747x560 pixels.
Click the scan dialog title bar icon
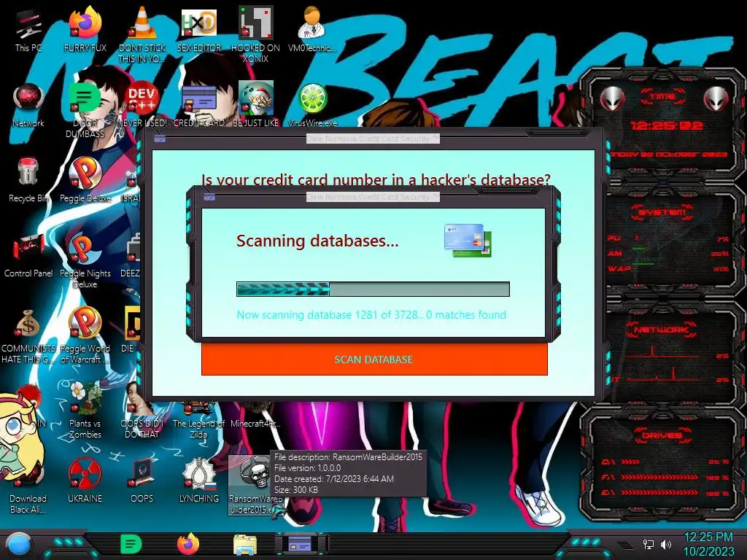[209, 197]
